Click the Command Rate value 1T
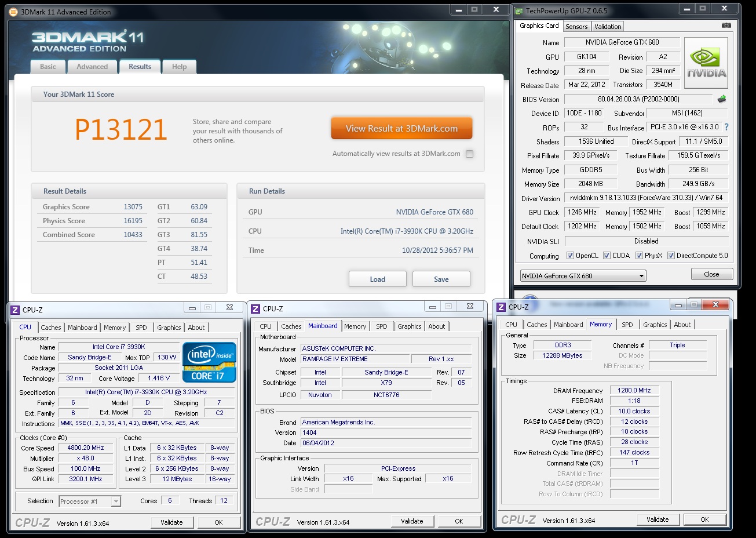The height and width of the screenshot is (538, 756). (x=634, y=463)
